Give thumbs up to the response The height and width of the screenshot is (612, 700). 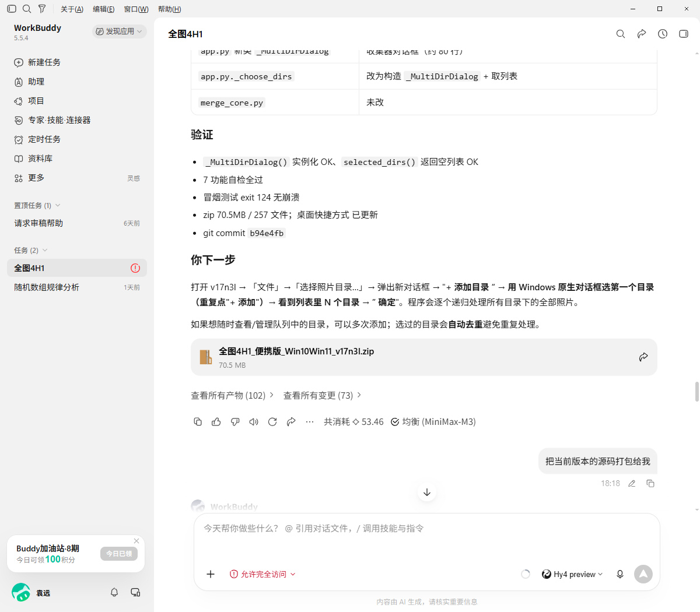[216, 421]
